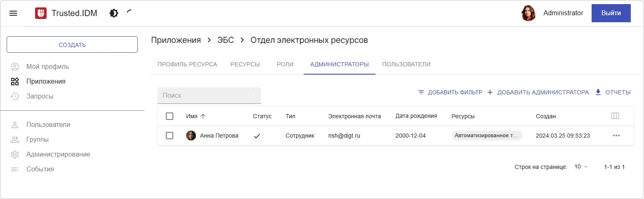Click the Запросы history icon

(x=15, y=96)
